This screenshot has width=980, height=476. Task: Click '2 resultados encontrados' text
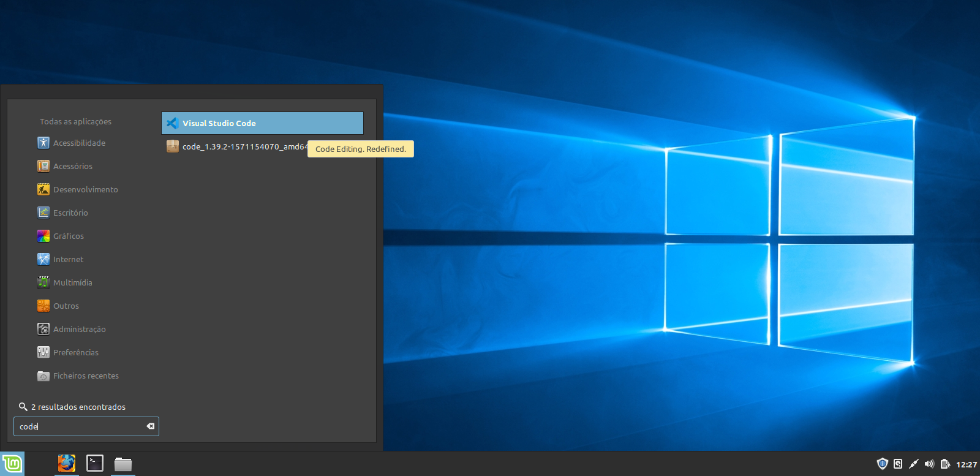(78, 407)
